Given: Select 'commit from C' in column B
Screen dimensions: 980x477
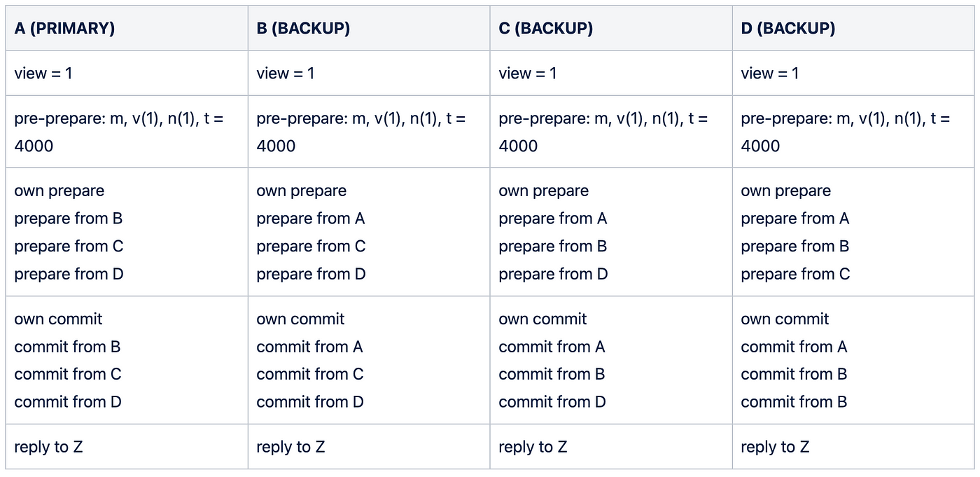Looking at the screenshot, I should point(310,374).
